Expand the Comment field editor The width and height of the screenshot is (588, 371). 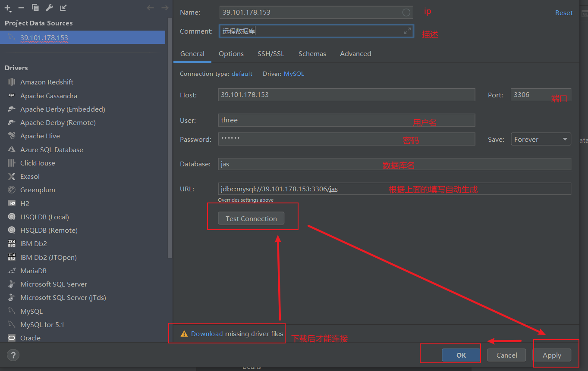[407, 31]
